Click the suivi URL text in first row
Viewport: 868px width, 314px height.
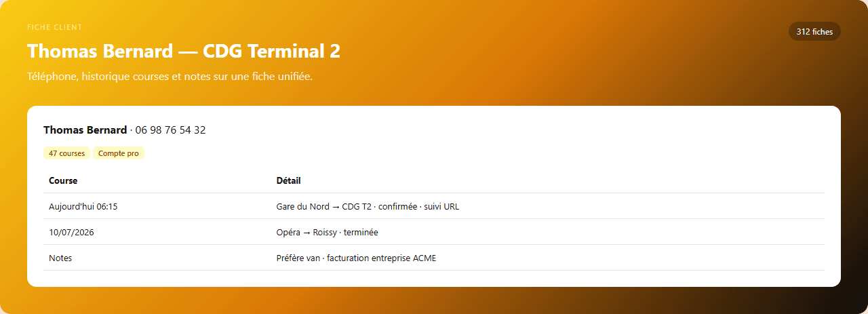pos(441,207)
